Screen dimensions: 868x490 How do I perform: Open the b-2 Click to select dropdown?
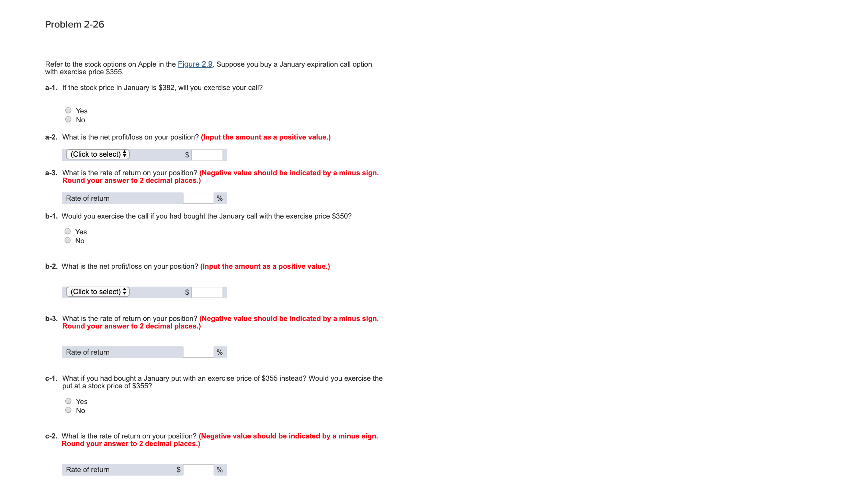[x=98, y=292]
